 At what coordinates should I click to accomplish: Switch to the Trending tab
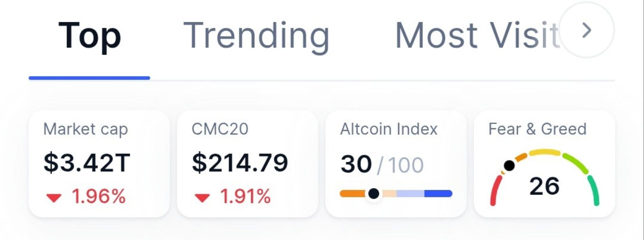[256, 36]
